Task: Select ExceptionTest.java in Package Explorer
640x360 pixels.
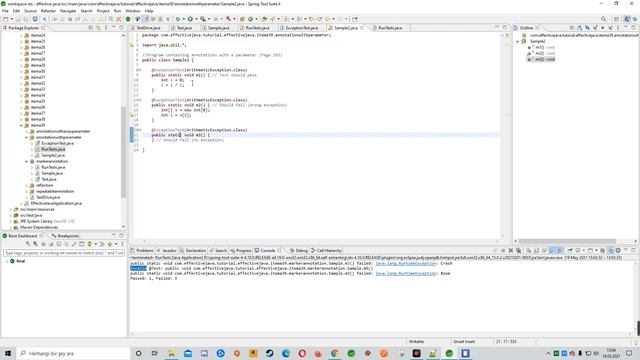Action: pyautogui.click(x=57, y=143)
